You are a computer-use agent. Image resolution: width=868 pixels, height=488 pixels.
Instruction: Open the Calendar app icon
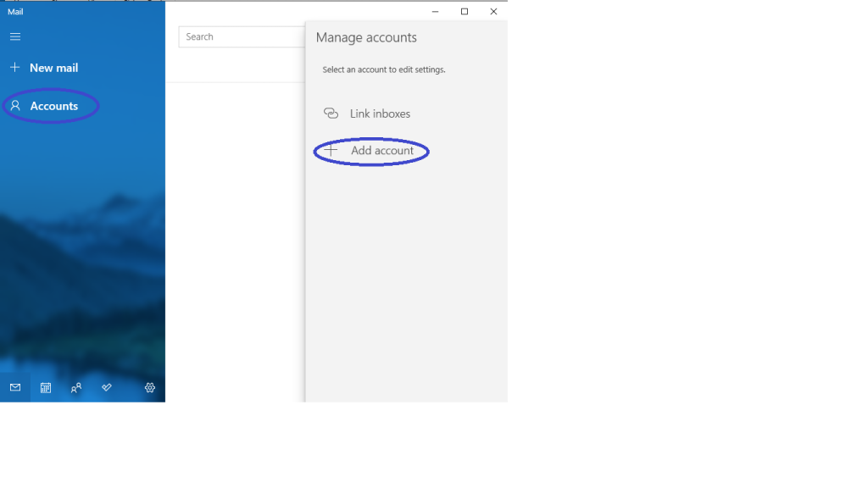(46, 387)
